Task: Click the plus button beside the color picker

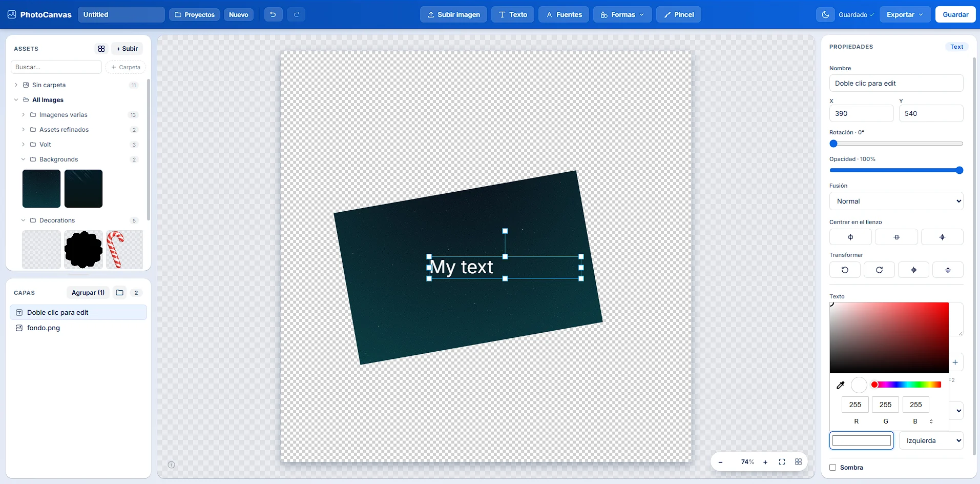Action: [x=955, y=362]
